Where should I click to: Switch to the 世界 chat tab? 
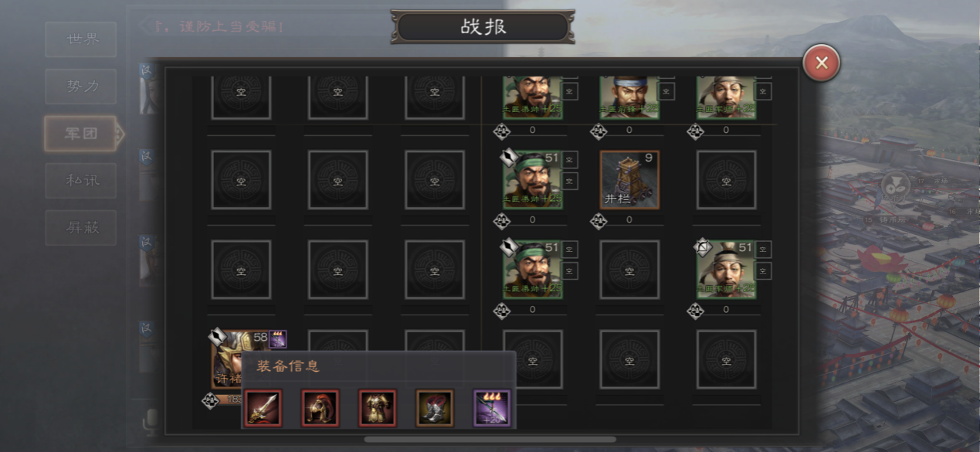tap(81, 39)
